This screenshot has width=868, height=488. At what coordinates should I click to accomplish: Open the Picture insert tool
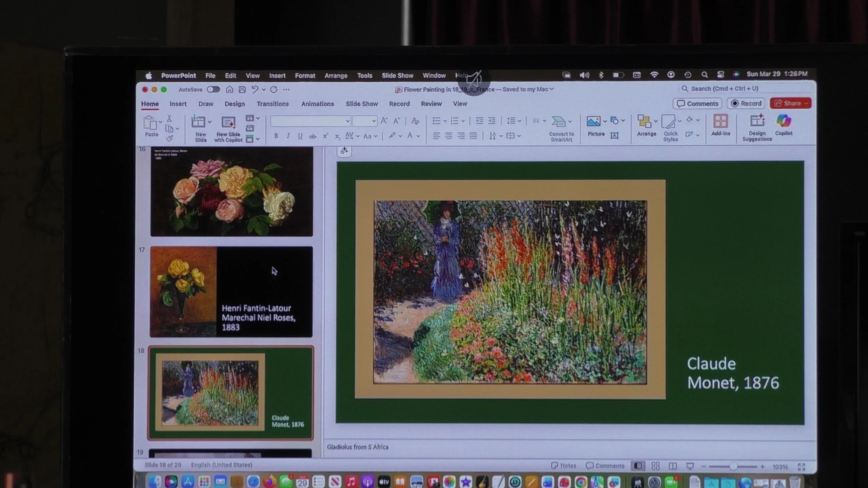tap(593, 121)
